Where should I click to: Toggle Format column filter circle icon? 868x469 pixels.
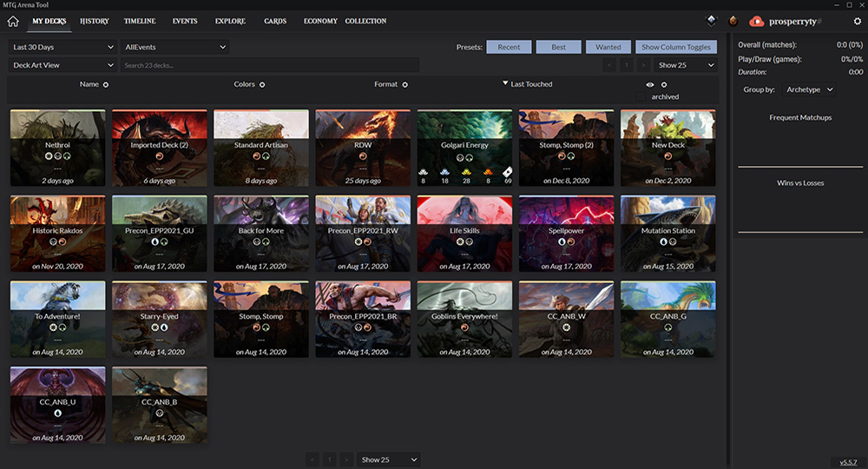(405, 85)
